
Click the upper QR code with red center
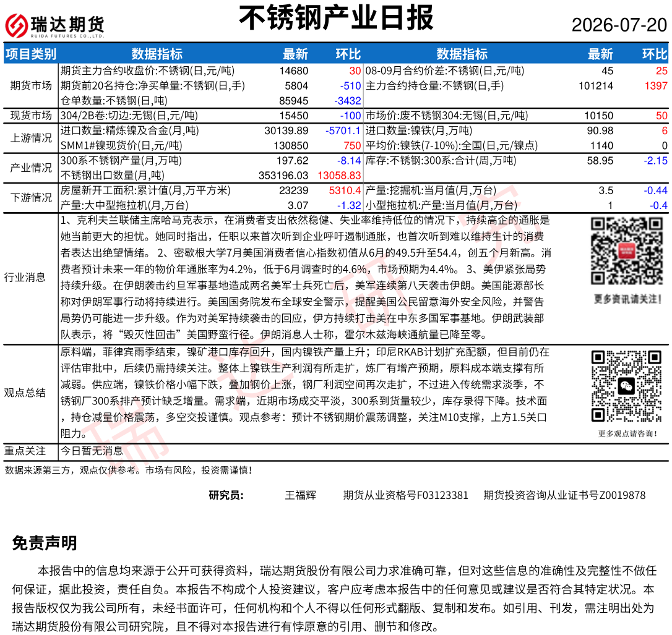(627, 251)
